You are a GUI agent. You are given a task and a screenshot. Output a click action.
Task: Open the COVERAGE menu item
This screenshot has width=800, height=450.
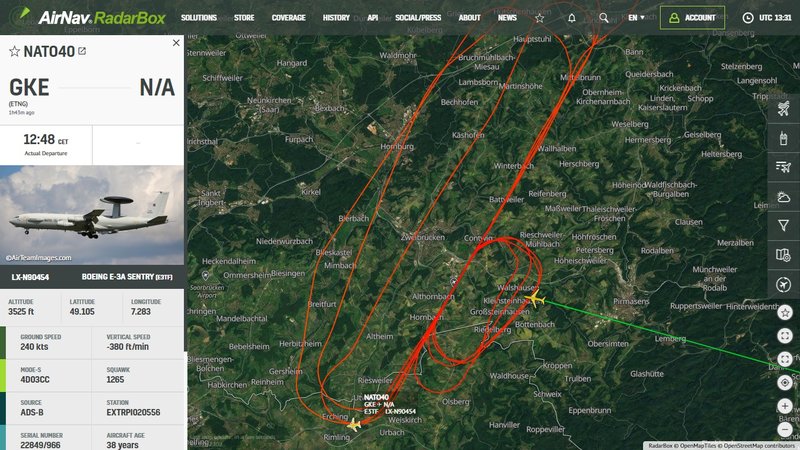[288, 18]
